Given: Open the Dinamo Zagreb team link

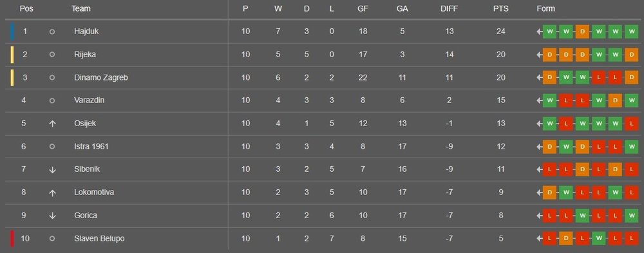Looking at the screenshot, I should (101, 78).
